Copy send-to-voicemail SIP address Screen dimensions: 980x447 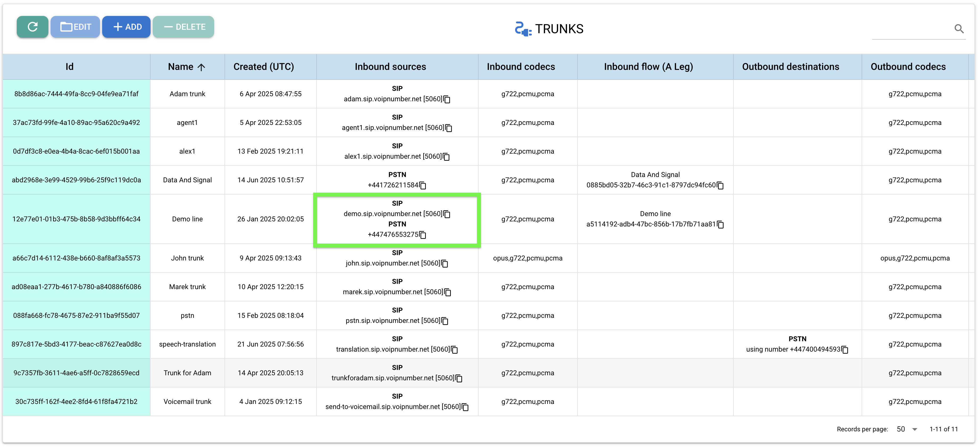[465, 407]
